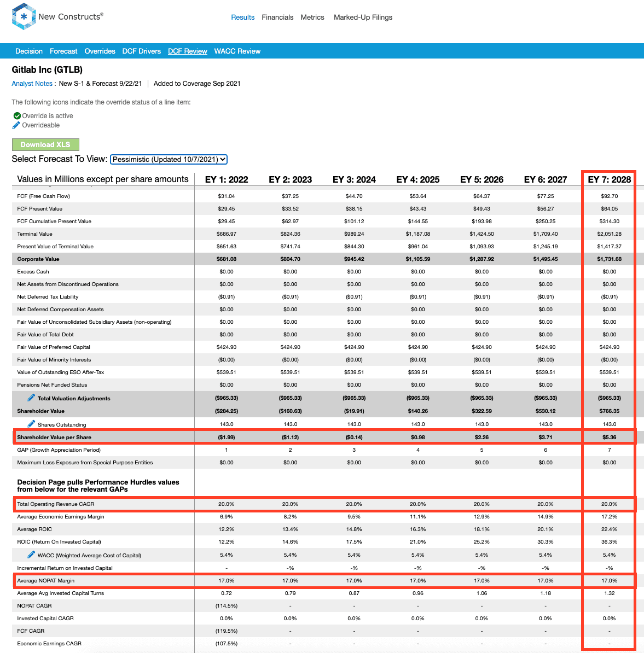The height and width of the screenshot is (653, 644).
Task: Click the New Constructs brand name text
Action: [x=71, y=16]
